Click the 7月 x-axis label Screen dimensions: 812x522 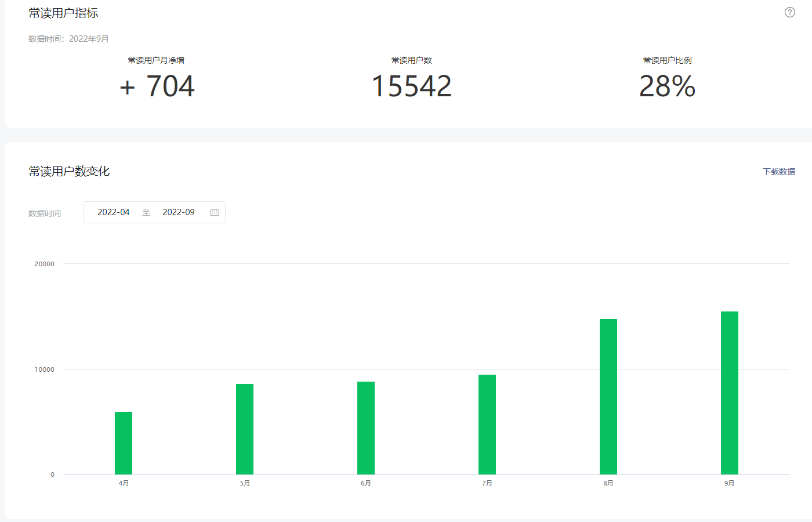pos(487,483)
